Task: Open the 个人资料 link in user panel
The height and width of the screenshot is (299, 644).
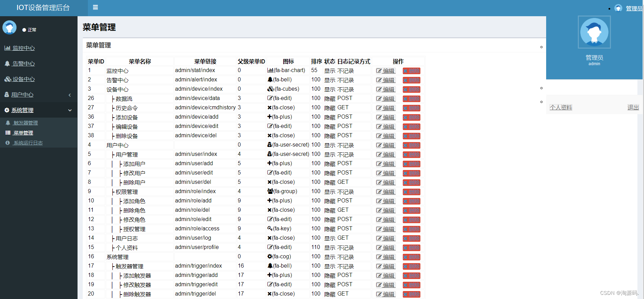Action: tap(561, 107)
